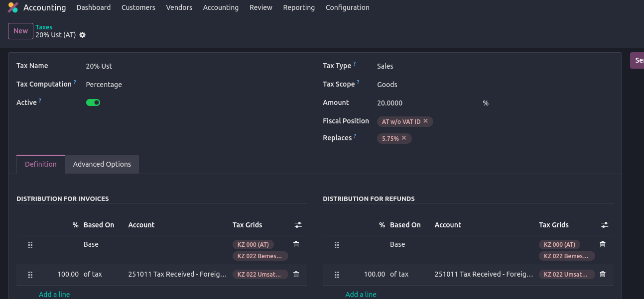The height and width of the screenshot is (299, 644).
Task: Click the New button
Action: coord(20,31)
